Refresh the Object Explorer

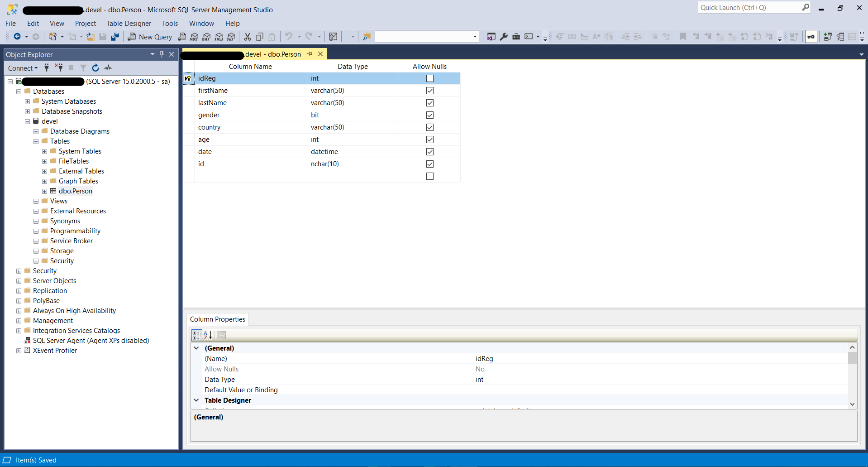95,68
